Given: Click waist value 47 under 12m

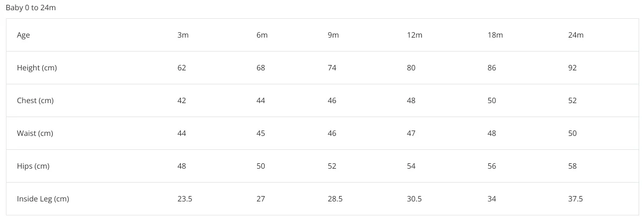Looking at the screenshot, I should click(x=411, y=133).
